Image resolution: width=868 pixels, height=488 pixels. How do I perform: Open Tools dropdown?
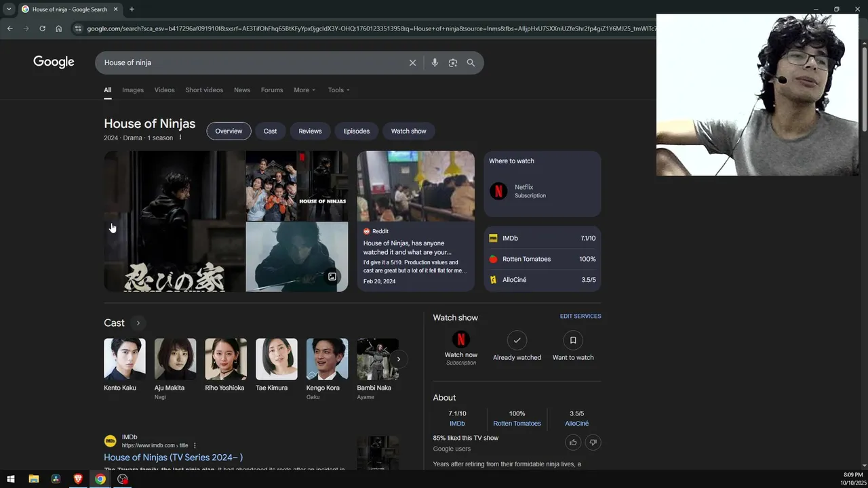point(339,90)
